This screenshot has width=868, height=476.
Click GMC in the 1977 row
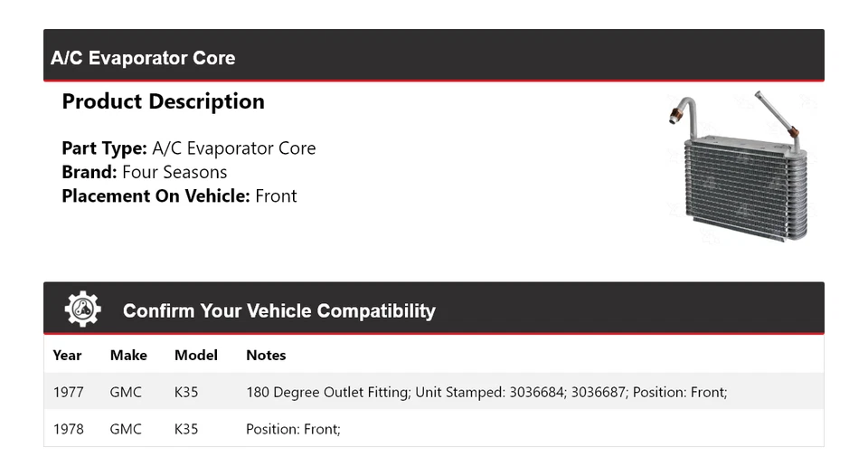[x=126, y=392]
